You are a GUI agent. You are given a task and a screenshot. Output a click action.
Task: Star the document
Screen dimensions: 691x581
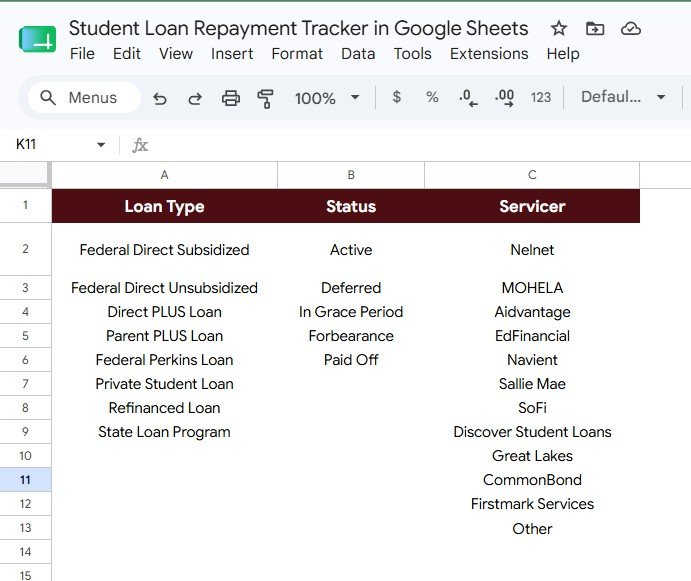(x=559, y=29)
